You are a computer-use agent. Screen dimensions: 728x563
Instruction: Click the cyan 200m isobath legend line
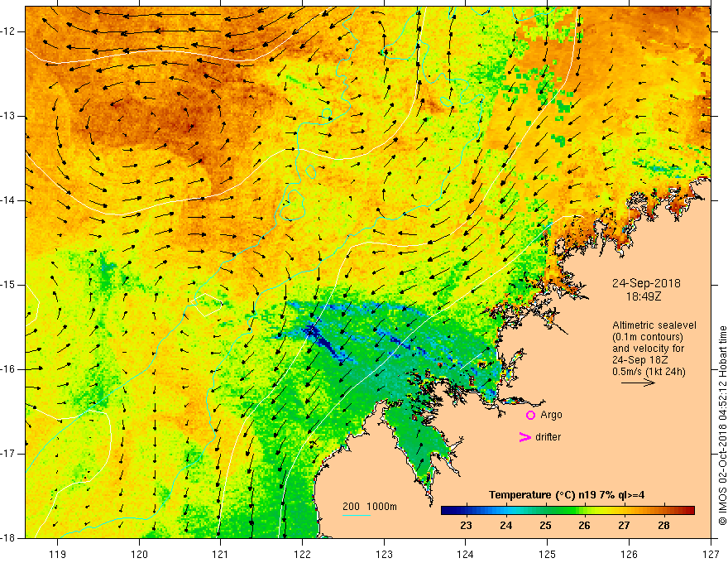coord(357,515)
